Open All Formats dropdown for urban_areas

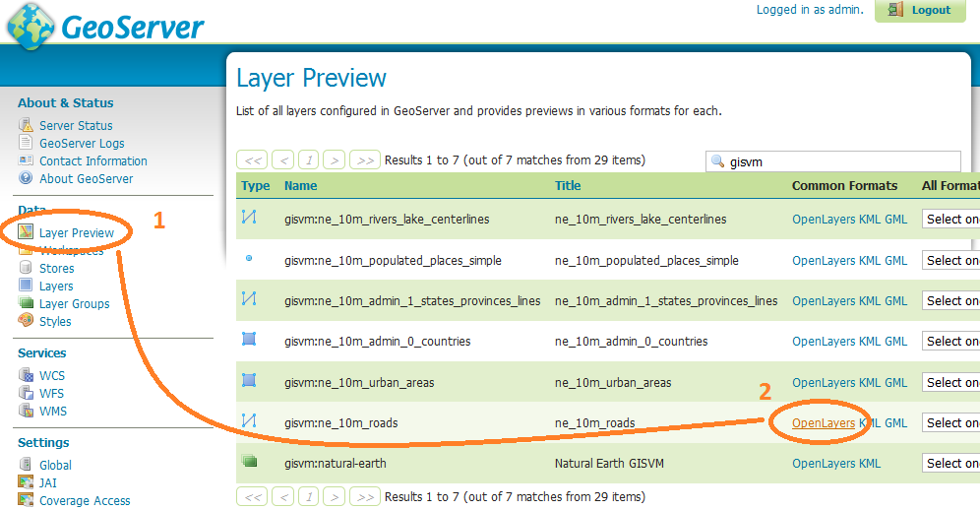pos(950,382)
